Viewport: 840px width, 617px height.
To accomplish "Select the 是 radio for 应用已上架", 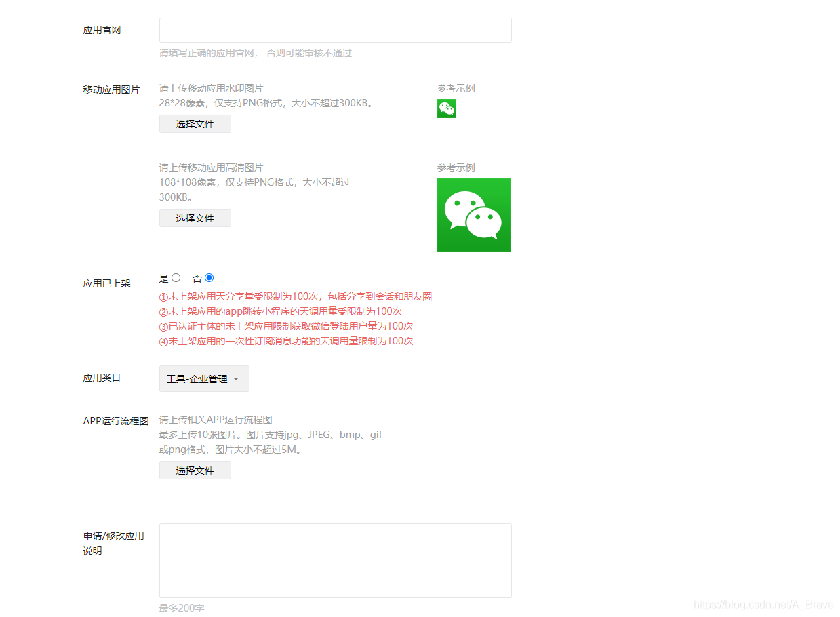I will point(176,277).
